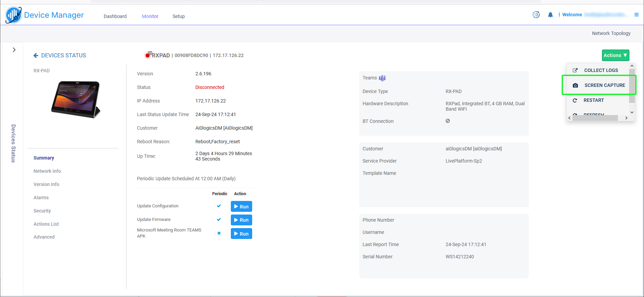Viewport: 644px width, 297px height.
Task: Click the RX-PAD device thumbnail image
Action: click(76, 99)
